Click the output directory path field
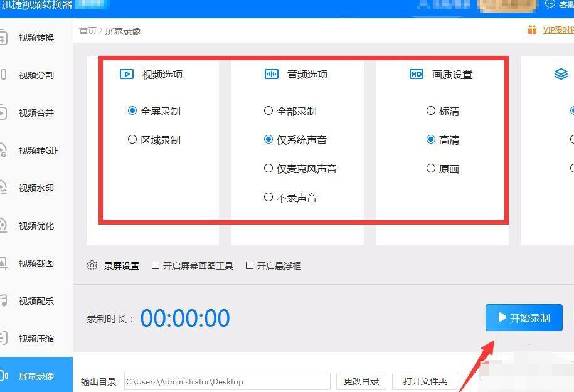Screen dimensions: 574x392 (x=228, y=381)
